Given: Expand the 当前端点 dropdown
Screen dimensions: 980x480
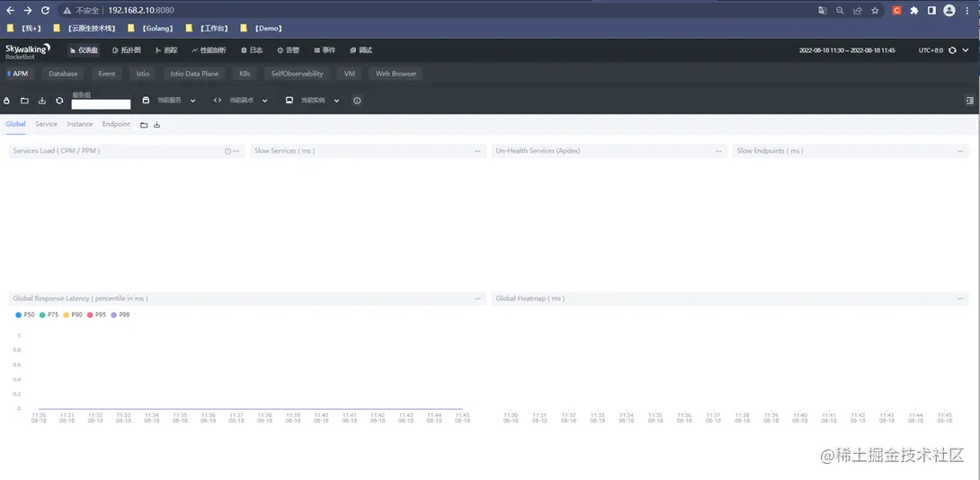Looking at the screenshot, I should click(x=241, y=101).
